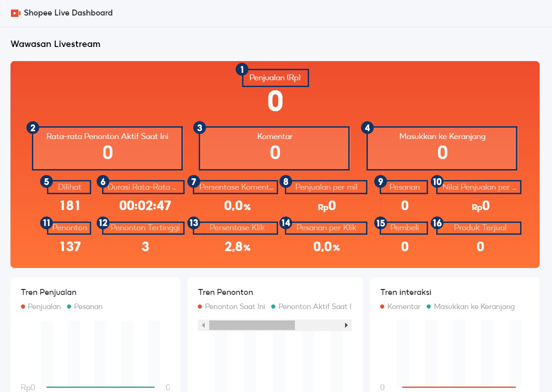Click the number 5 badge beside Dilihat

click(x=46, y=181)
